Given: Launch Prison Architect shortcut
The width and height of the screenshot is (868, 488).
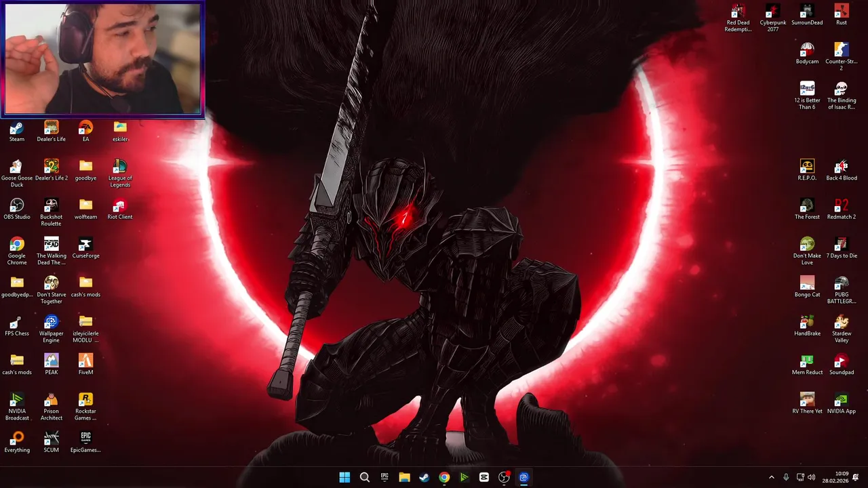Looking at the screenshot, I should coord(52,407).
